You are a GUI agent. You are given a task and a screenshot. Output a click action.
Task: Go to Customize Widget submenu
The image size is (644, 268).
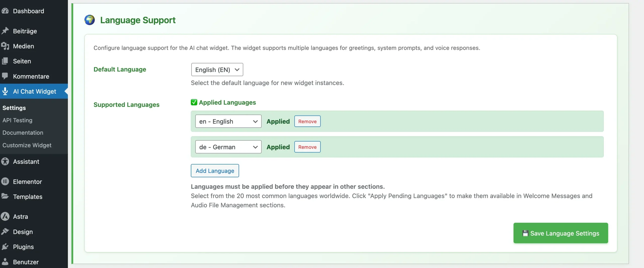pyautogui.click(x=27, y=145)
